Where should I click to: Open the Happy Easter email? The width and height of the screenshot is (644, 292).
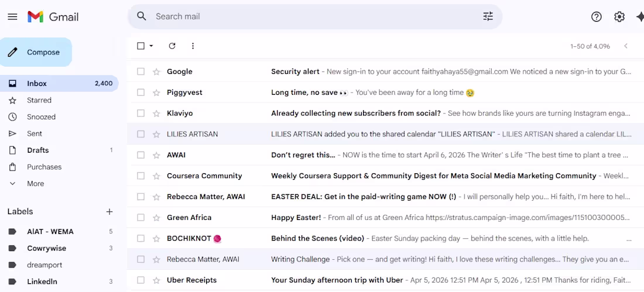point(296,218)
